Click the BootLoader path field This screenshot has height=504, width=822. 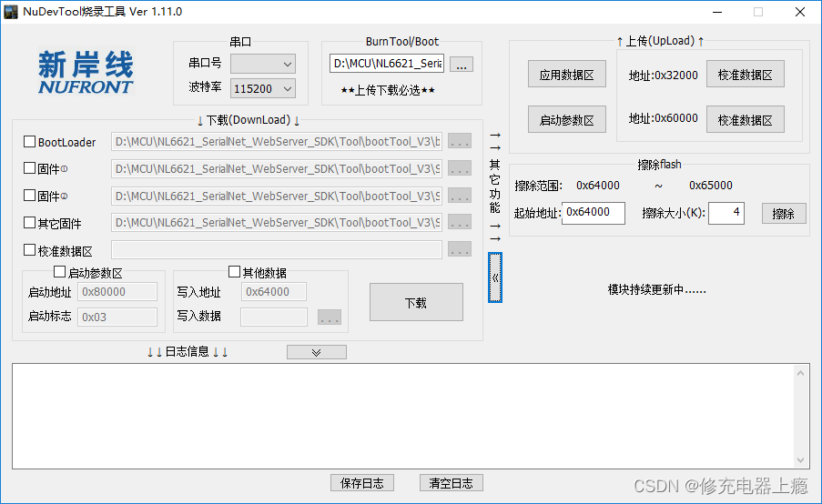click(276, 141)
